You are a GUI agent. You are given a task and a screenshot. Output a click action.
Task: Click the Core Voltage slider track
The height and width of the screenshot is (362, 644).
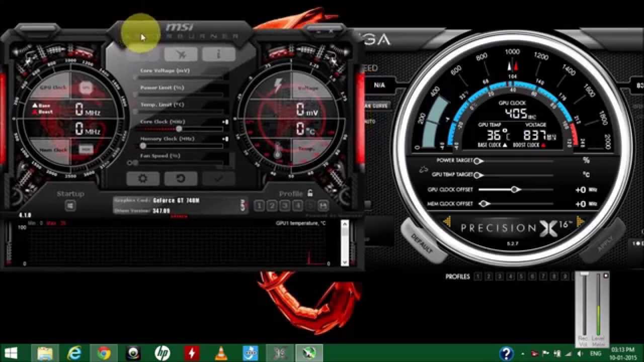(x=181, y=78)
